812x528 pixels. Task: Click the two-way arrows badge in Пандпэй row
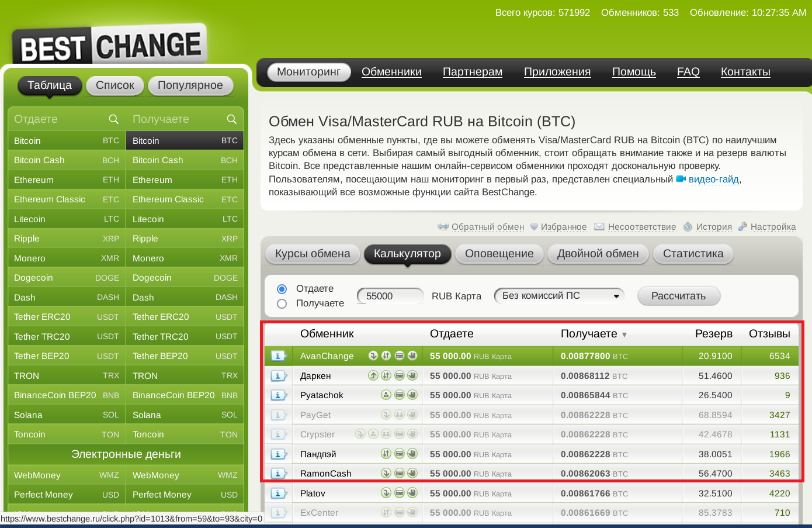pyautogui.click(x=386, y=454)
